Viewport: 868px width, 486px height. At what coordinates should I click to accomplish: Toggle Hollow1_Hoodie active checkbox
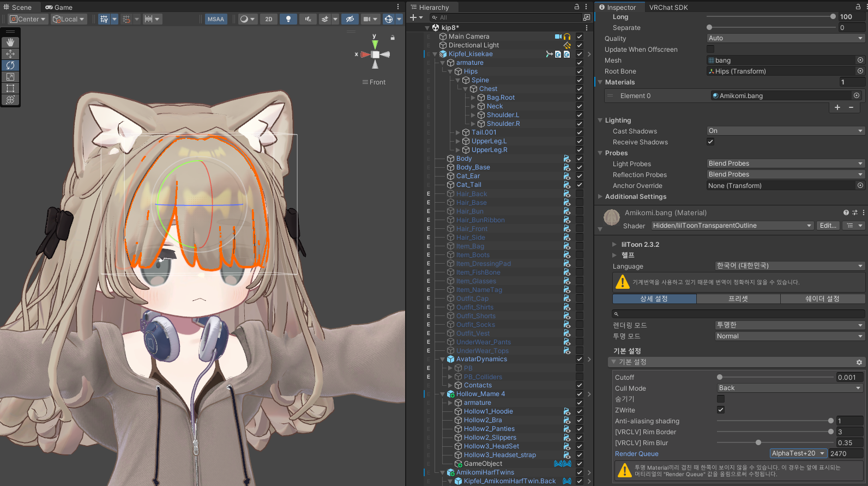[580, 412]
